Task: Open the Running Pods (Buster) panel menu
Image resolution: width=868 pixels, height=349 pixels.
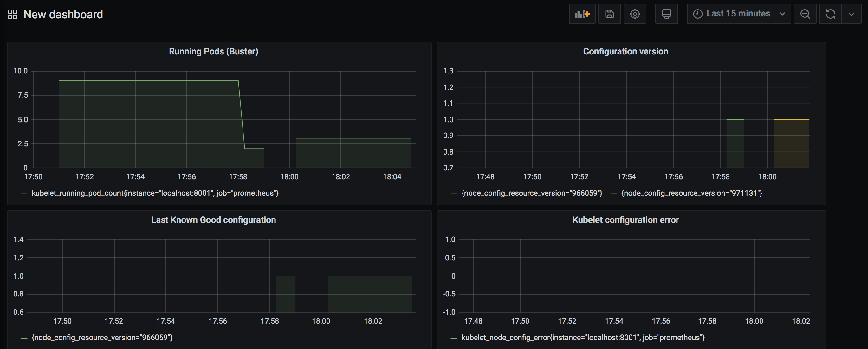Action: coord(213,52)
